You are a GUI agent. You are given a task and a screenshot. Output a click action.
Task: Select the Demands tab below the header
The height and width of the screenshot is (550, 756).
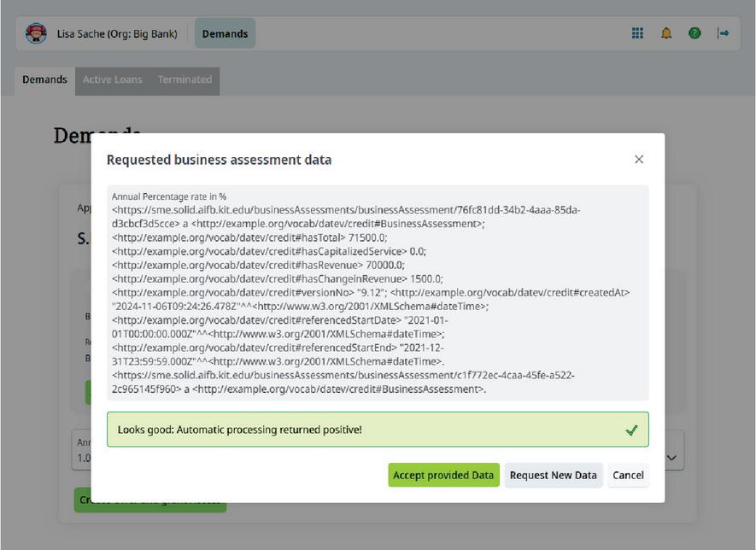(x=44, y=79)
